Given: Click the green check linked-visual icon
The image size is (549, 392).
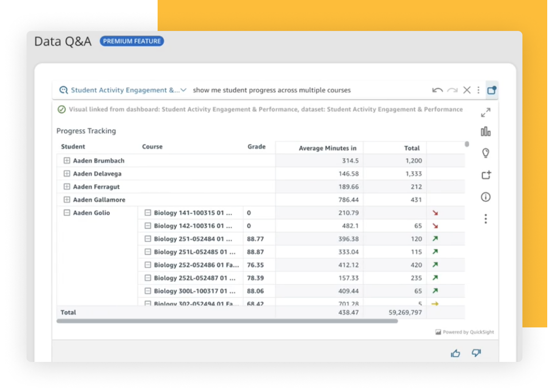Looking at the screenshot, I should point(62,109).
